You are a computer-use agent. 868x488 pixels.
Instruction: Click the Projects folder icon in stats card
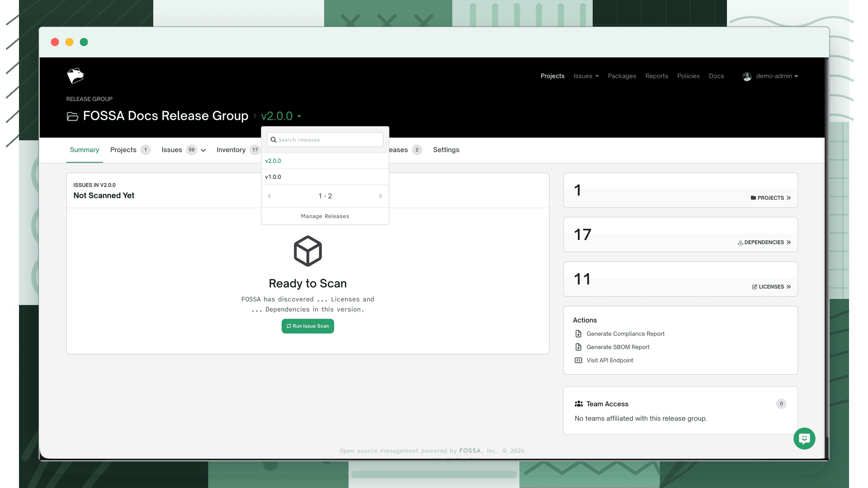(753, 198)
